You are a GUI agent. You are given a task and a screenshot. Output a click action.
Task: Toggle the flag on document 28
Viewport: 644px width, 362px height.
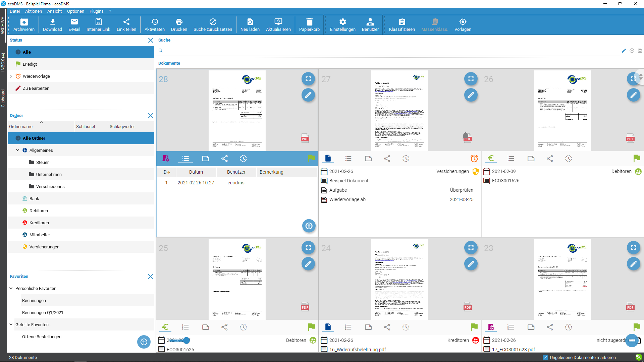[x=312, y=158]
